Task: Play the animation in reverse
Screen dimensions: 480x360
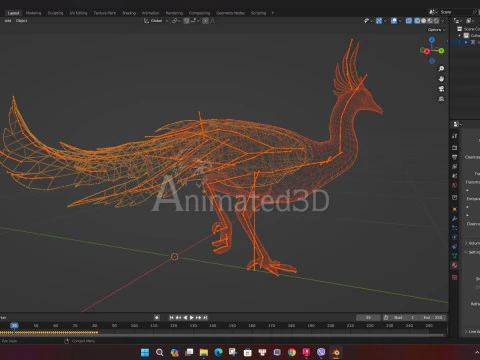Action: click(x=185, y=317)
